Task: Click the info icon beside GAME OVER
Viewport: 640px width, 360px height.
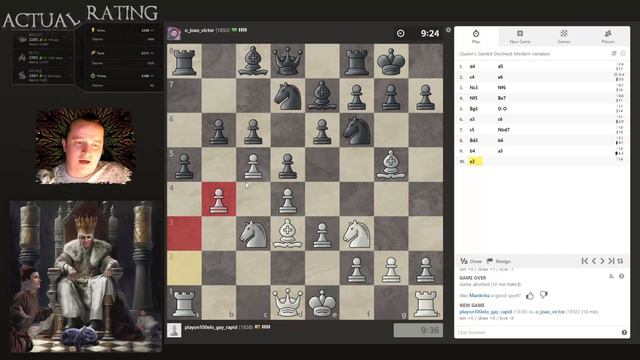Action: [621, 276]
